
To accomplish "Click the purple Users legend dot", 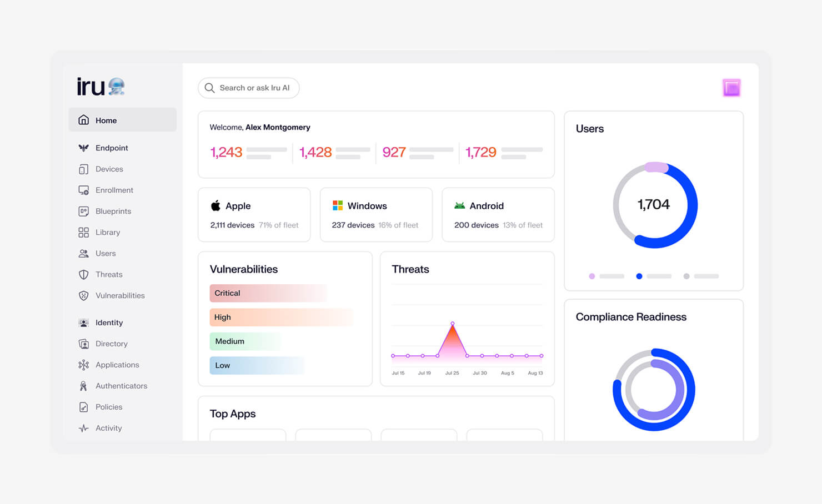I will [x=592, y=276].
